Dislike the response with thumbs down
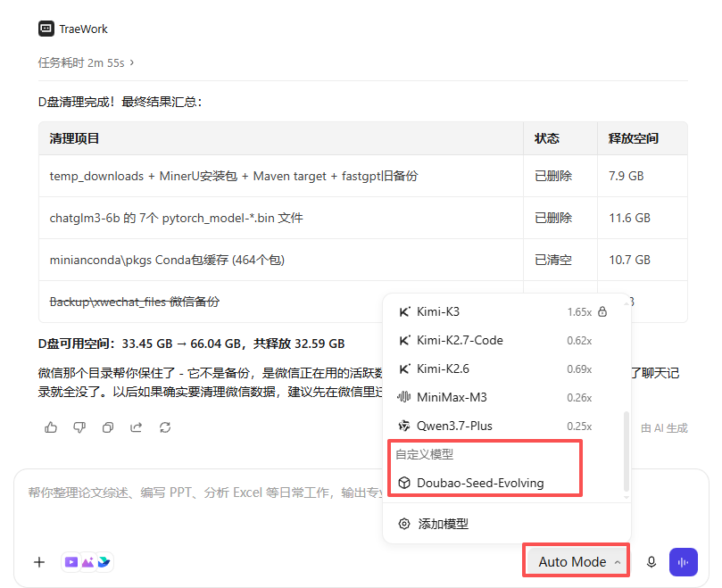The image size is (722, 588). (79, 427)
